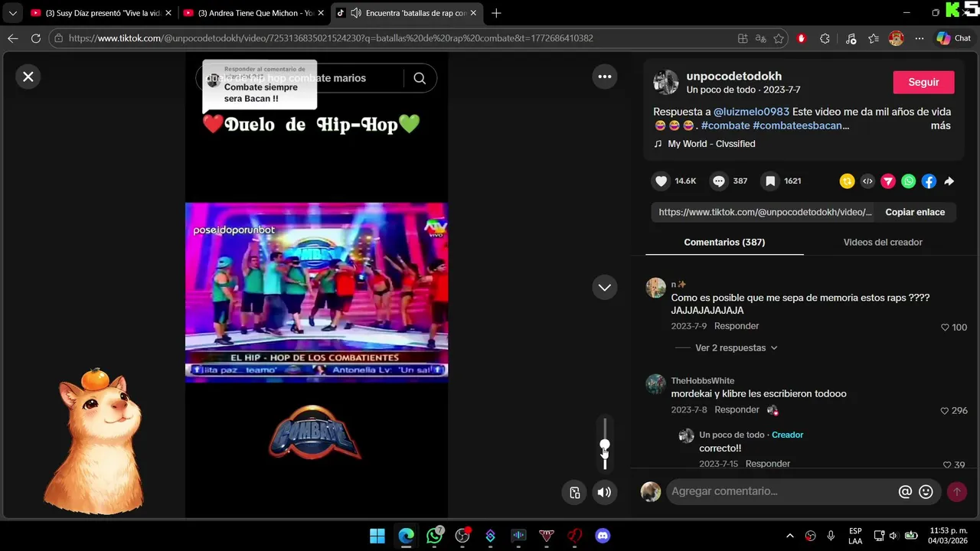Expand the description with 'más'

tap(941, 126)
